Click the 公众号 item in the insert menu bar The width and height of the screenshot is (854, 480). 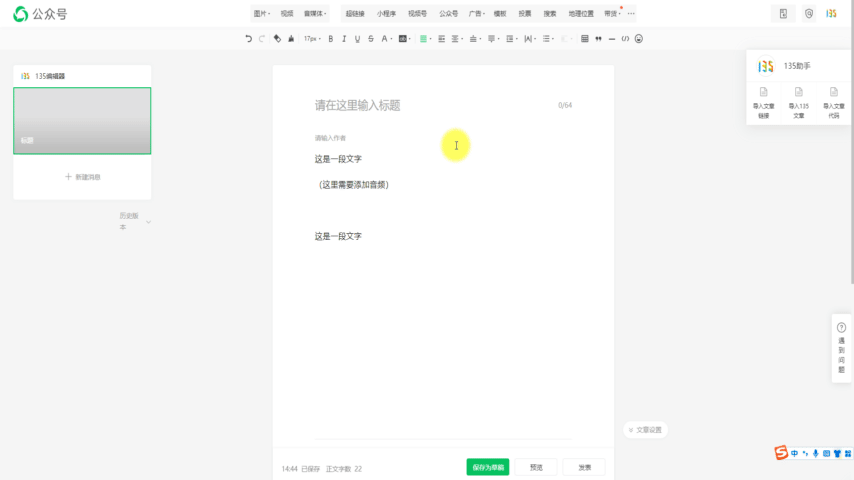(x=449, y=14)
